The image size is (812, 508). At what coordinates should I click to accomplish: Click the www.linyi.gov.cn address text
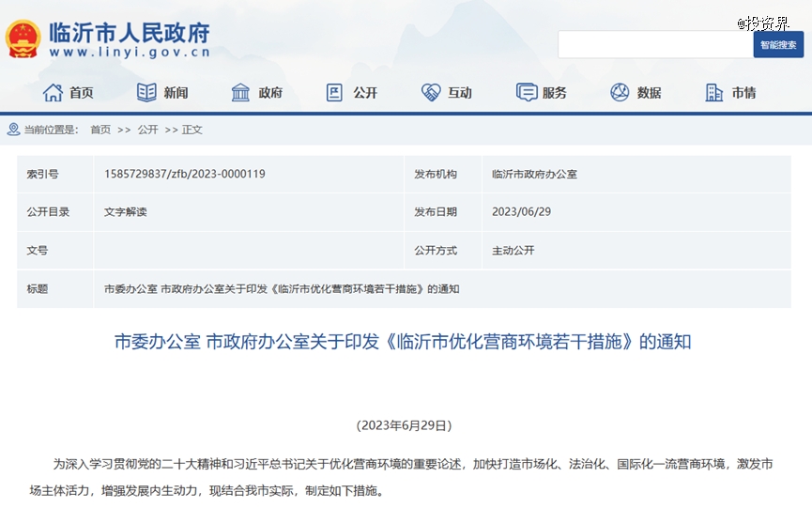(130, 52)
